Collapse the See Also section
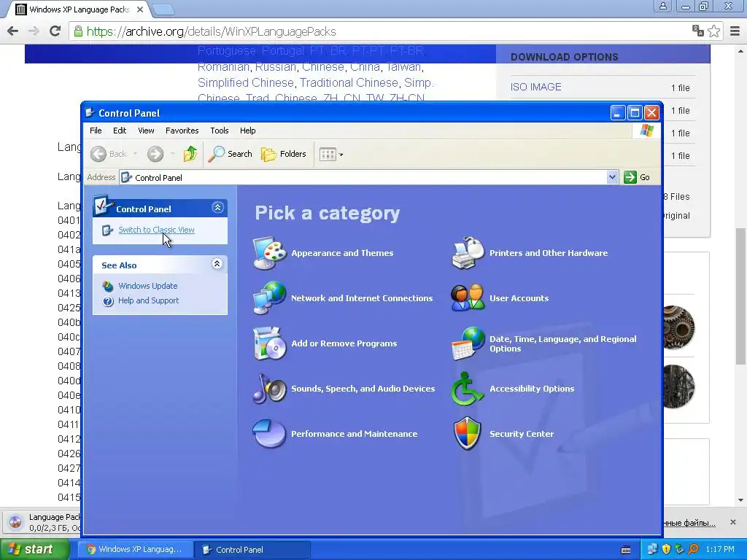Viewport: 747px width, 560px height. click(217, 264)
